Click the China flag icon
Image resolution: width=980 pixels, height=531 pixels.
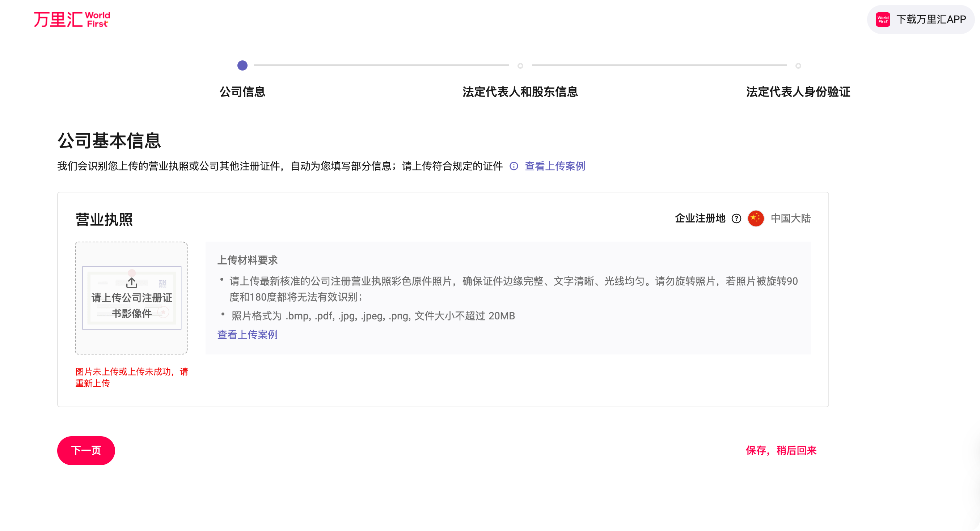click(756, 219)
